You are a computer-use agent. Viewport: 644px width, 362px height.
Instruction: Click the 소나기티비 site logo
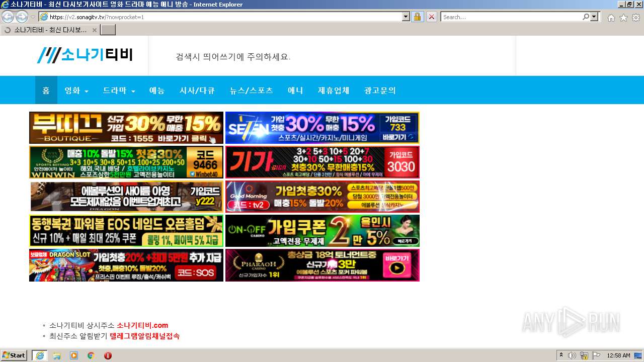[x=85, y=55]
